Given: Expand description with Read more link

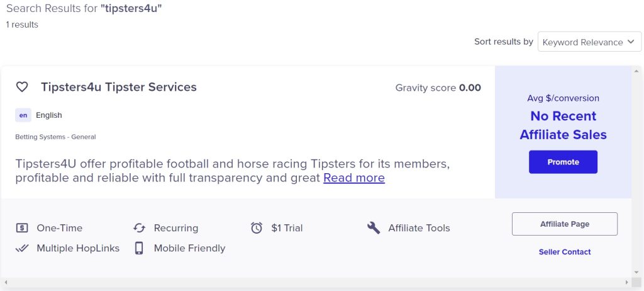Looking at the screenshot, I should (354, 178).
